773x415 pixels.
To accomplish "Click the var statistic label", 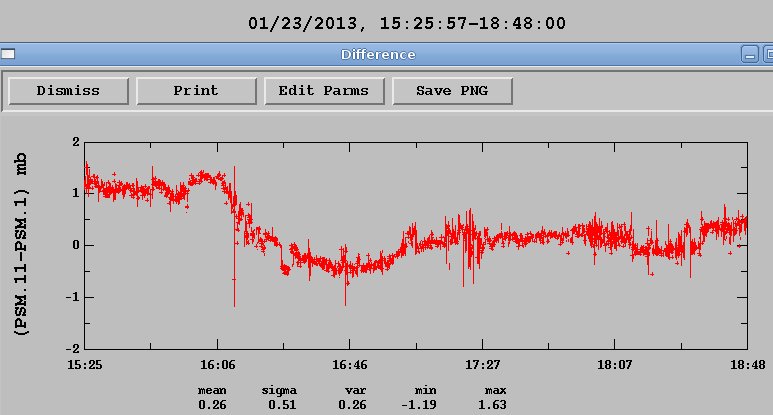I will 355,390.
